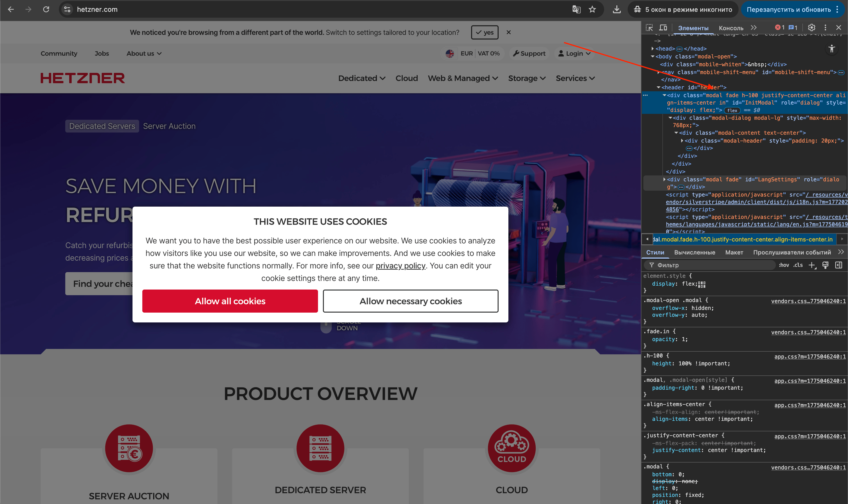
Task: Collapse the <body class="modal-open"> node
Action: coord(652,56)
